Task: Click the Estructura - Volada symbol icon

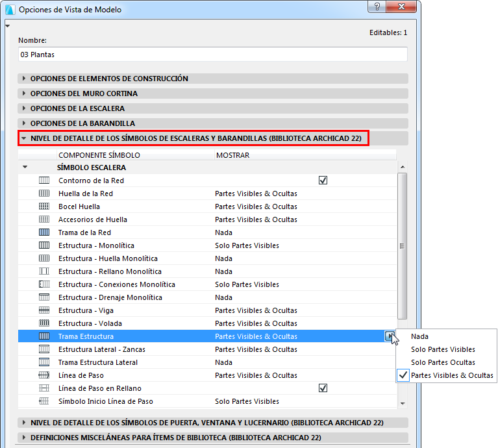Action: point(44,323)
